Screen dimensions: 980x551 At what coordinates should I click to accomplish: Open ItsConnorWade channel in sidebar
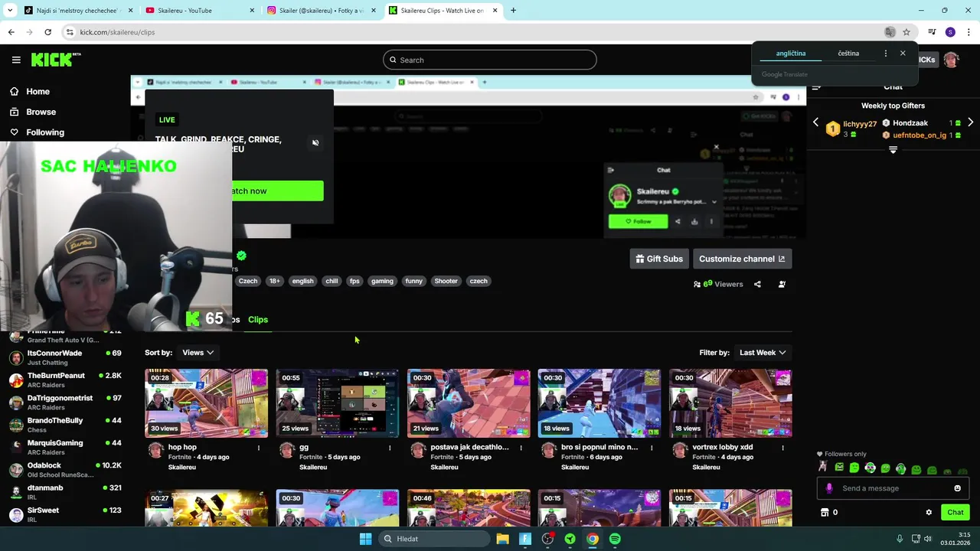(x=65, y=357)
